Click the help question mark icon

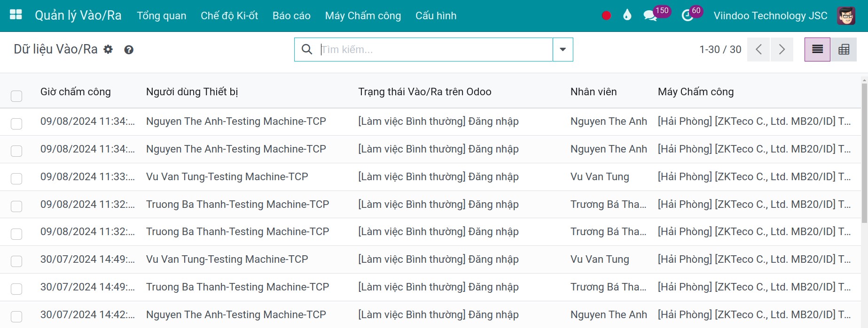click(x=129, y=50)
